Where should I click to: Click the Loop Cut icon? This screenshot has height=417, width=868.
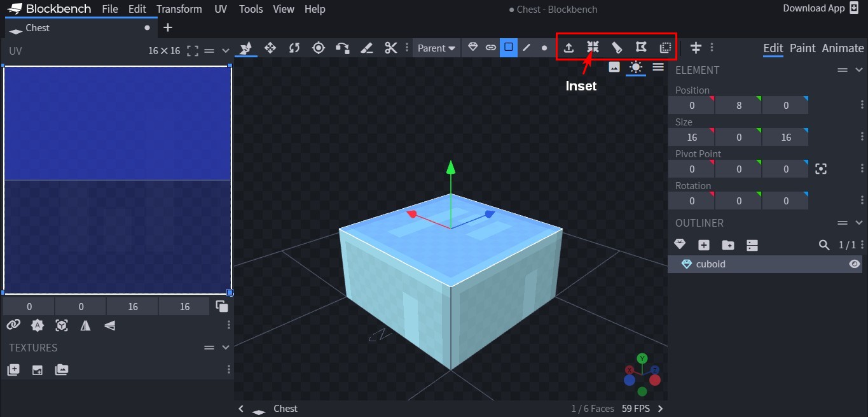(617, 48)
